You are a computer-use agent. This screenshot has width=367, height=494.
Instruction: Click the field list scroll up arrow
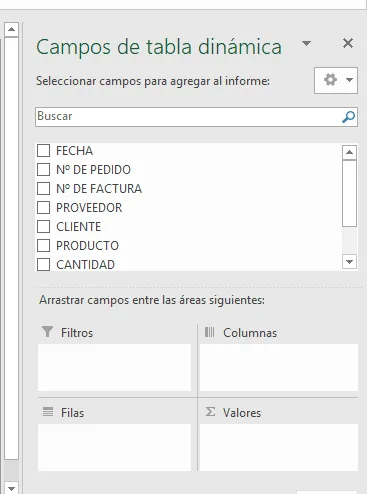tap(349, 152)
